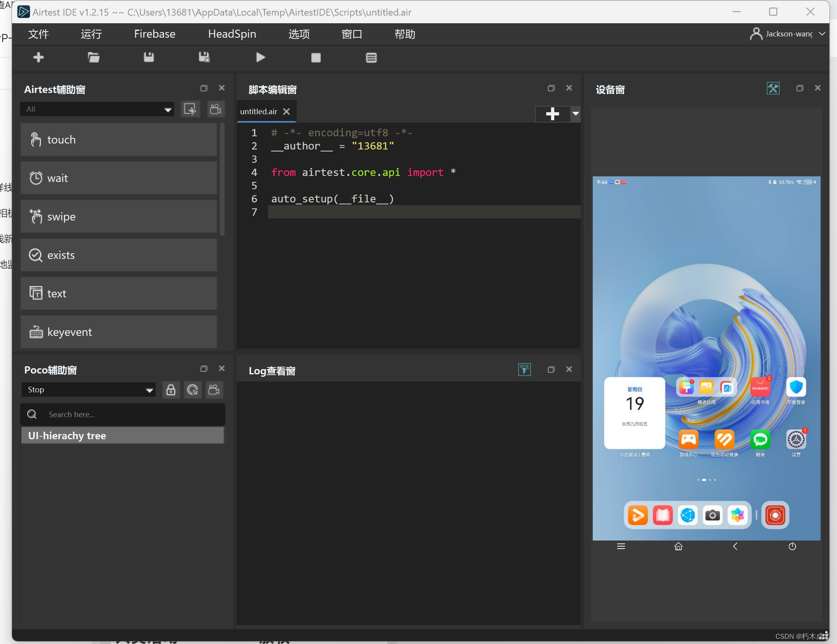Viewport: 837px width, 644px height.
Task: Select the untitled.air tab
Action: [x=259, y=111]
